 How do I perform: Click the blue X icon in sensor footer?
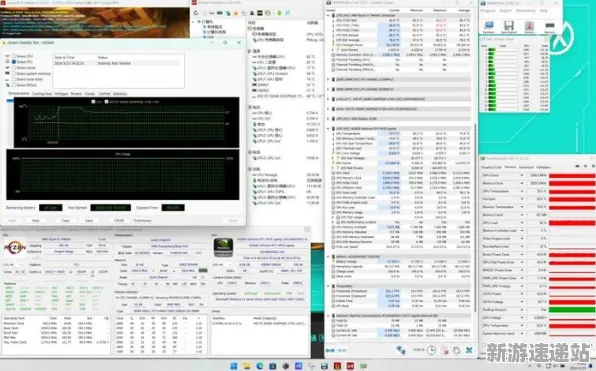tap(469, 350)
